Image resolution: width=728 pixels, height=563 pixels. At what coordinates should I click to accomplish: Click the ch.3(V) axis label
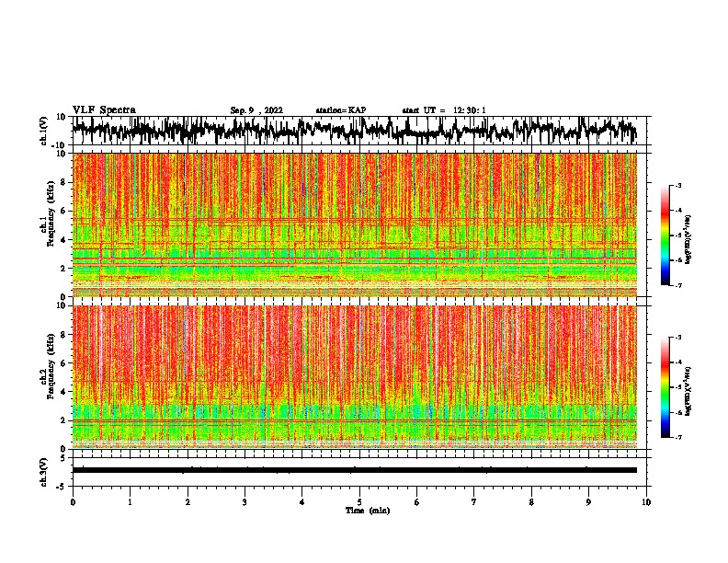point(44,472)
